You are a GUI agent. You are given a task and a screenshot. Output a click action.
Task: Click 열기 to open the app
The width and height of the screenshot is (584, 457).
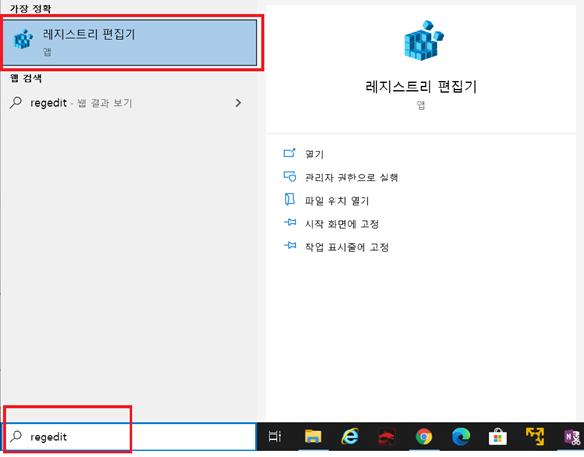click(314, 154)
